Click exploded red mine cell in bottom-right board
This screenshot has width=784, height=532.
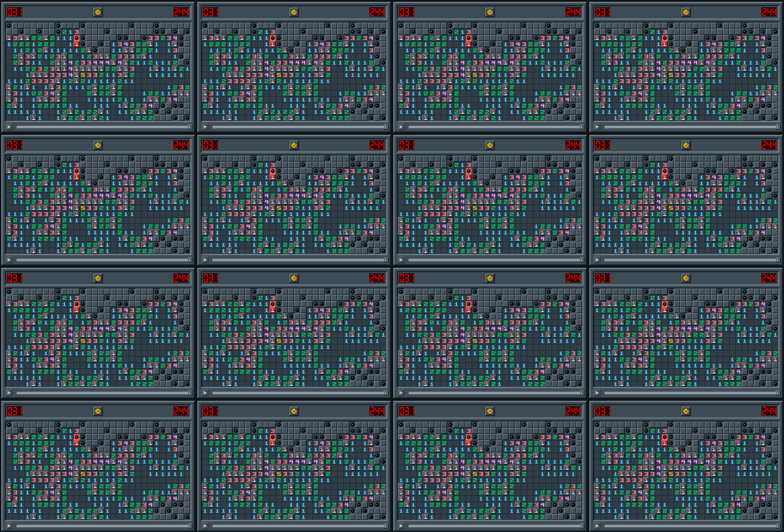pos(665,437)
